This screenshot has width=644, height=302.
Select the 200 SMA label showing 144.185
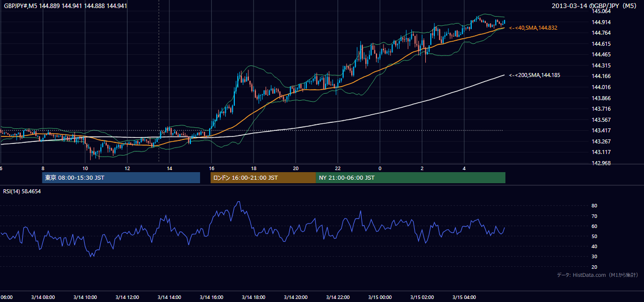(535, 75)
